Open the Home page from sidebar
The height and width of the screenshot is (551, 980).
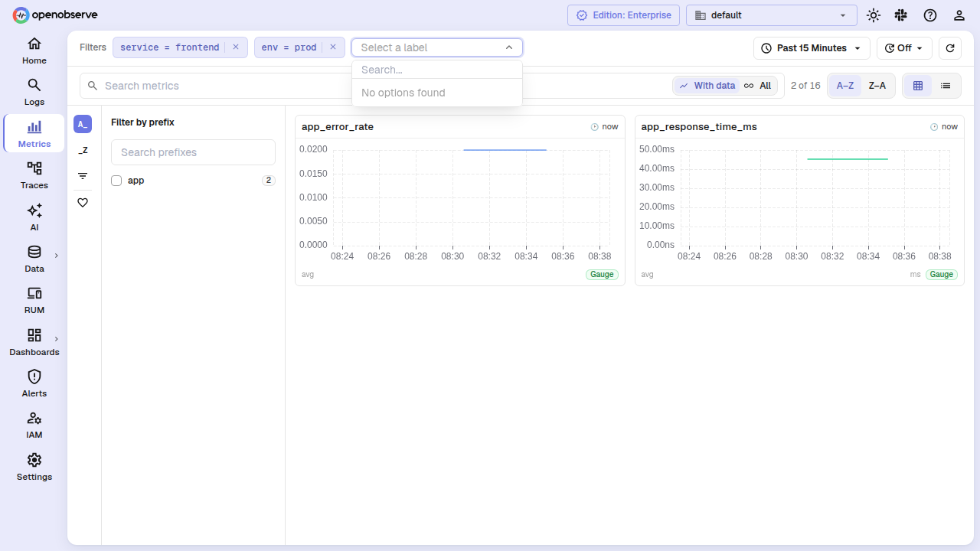point(34,51)
